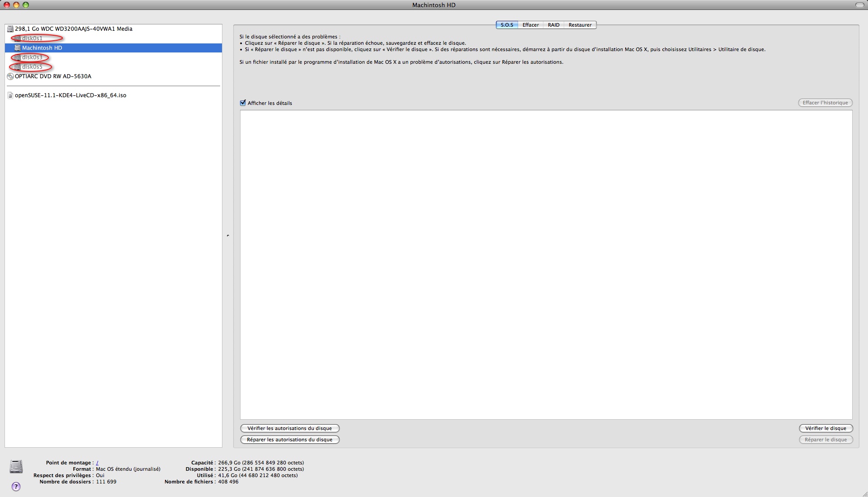Click the available space value 225,3 Go
This screenshot has height=497, width=868.
tap(261, 469)
